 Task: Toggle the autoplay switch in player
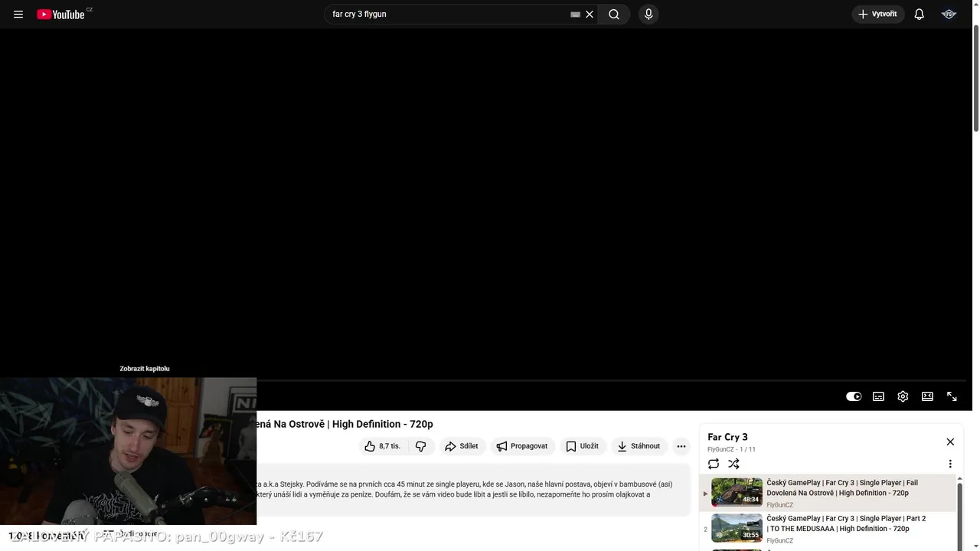(x=854, y=396)
